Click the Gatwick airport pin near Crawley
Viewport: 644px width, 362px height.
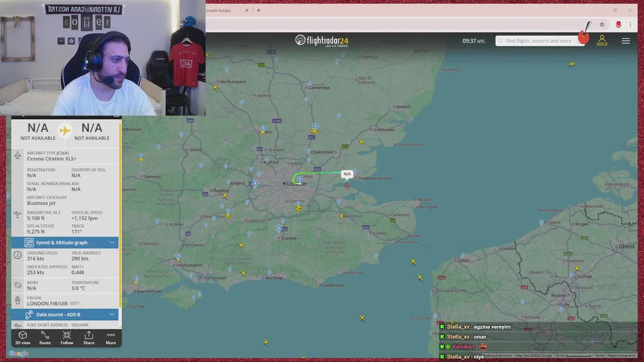pos(279,228)
